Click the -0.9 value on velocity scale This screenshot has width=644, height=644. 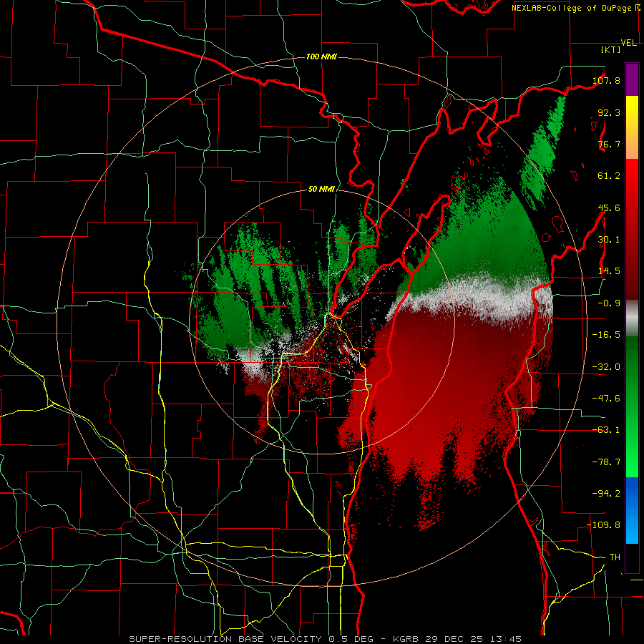pos(609,303)
